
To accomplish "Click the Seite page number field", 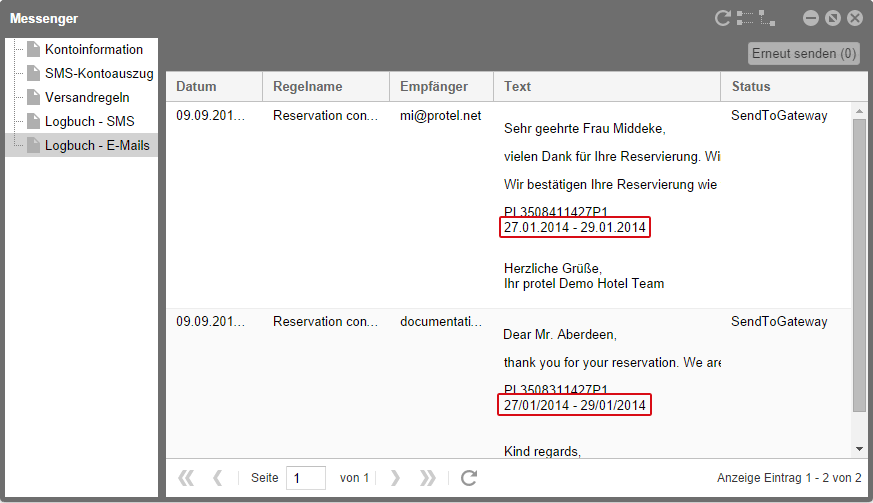I will pos(306,478).
